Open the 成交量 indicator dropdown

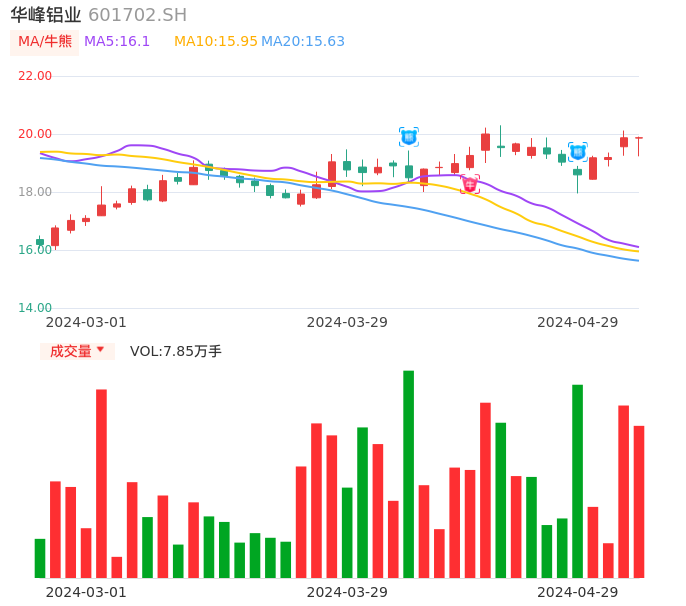click(77, 351)
